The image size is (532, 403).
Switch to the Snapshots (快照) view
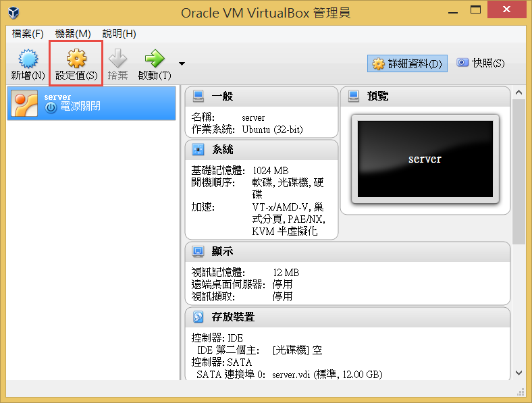(x=480, y=63)
